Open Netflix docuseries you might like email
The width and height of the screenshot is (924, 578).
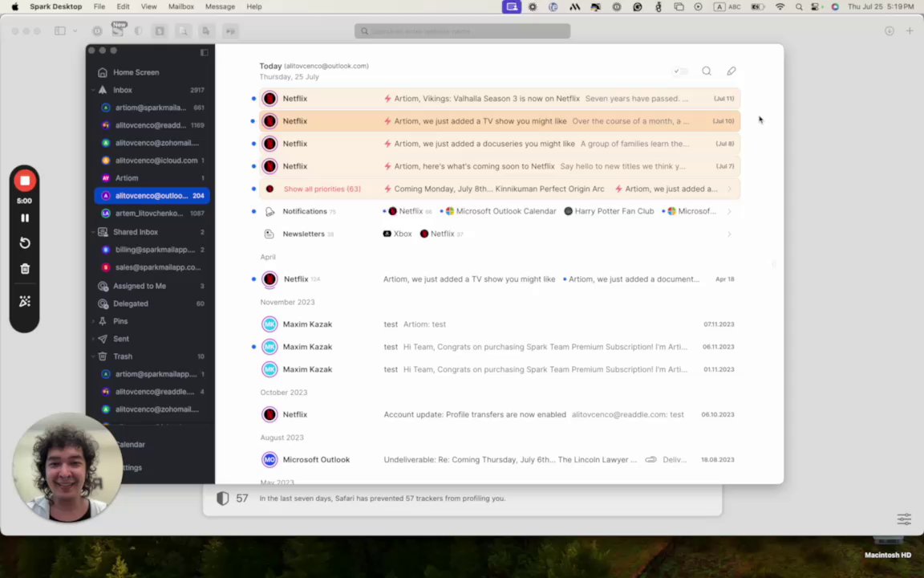[500, 144]
